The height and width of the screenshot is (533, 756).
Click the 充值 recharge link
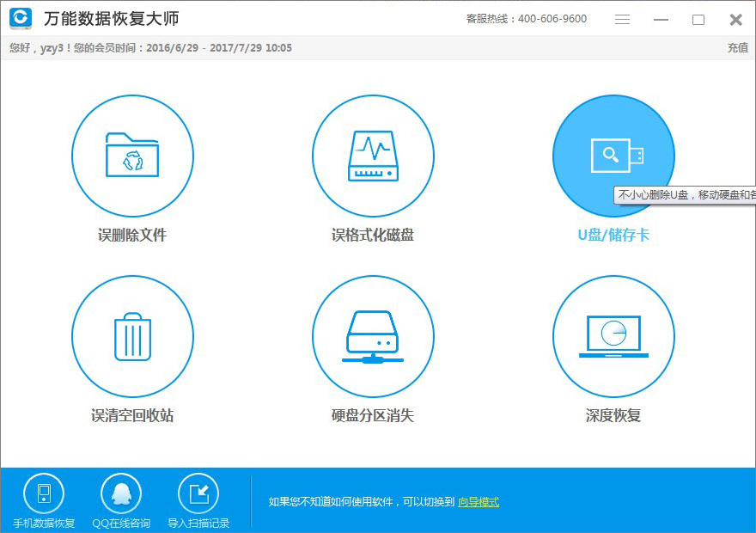(738, 48)
